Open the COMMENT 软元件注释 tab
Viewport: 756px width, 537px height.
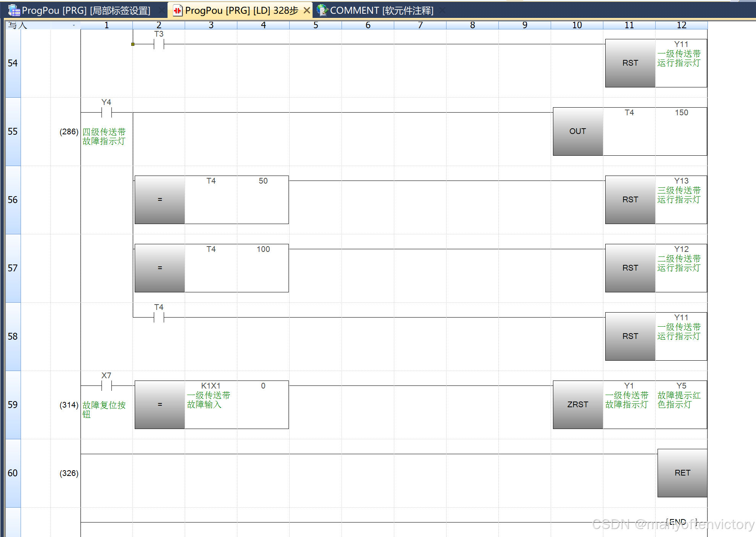click(x=382, y=10)
